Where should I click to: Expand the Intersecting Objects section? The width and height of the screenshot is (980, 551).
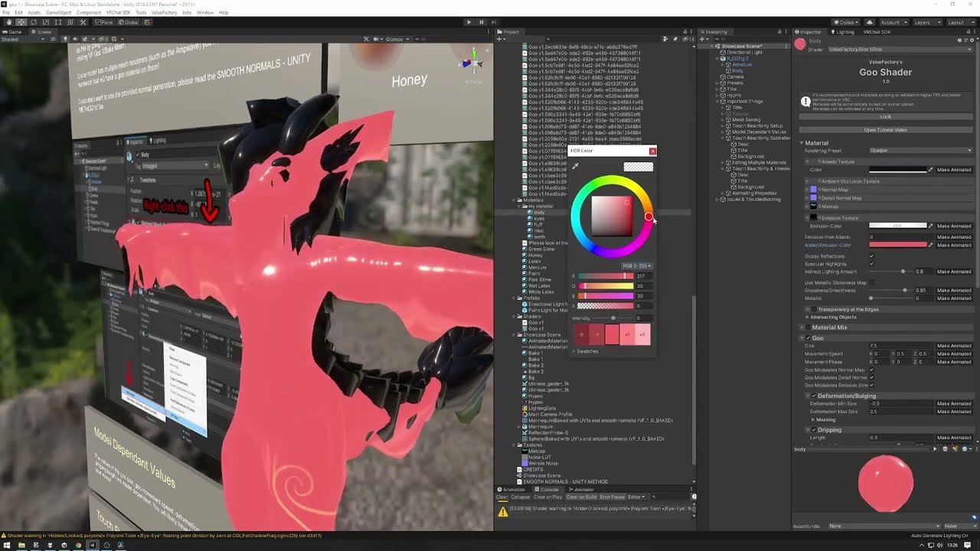click(808, 317)
